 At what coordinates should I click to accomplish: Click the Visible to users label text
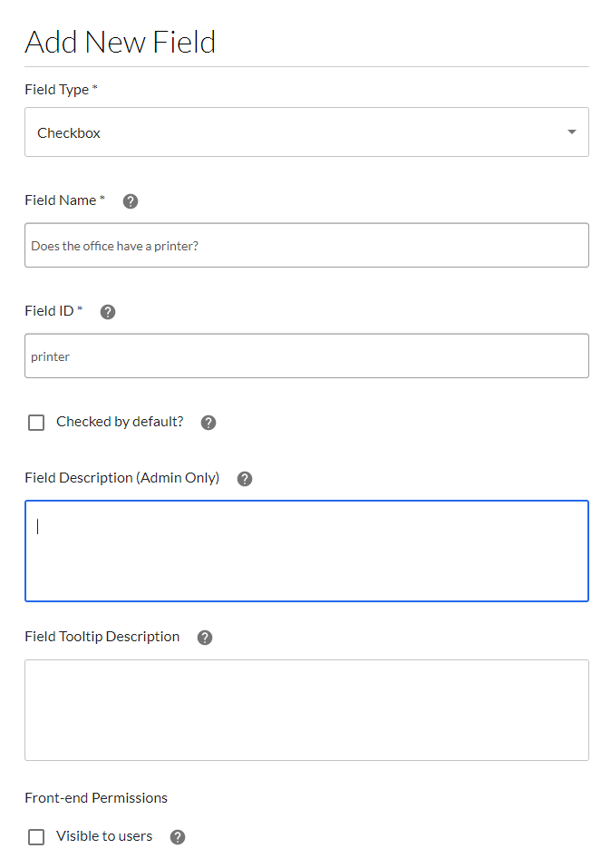tap(106, 836)
